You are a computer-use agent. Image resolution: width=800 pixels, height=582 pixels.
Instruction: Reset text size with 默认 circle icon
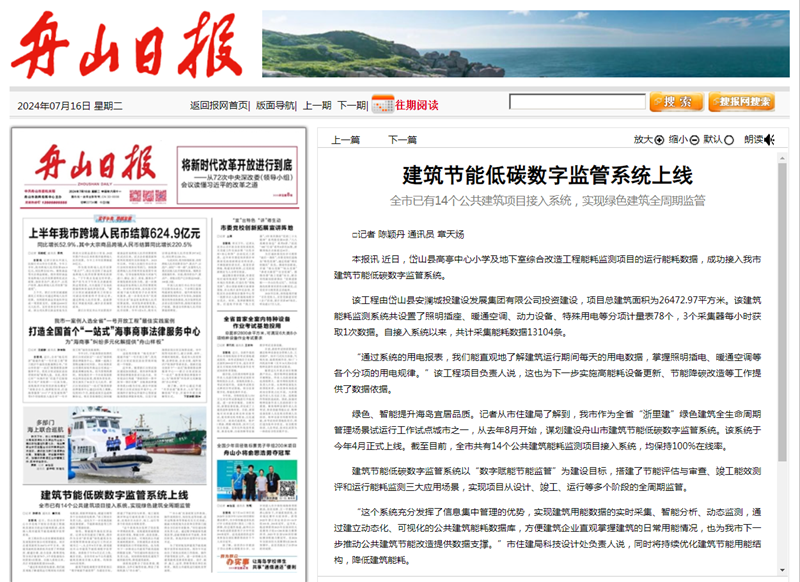tap(729, 140)
